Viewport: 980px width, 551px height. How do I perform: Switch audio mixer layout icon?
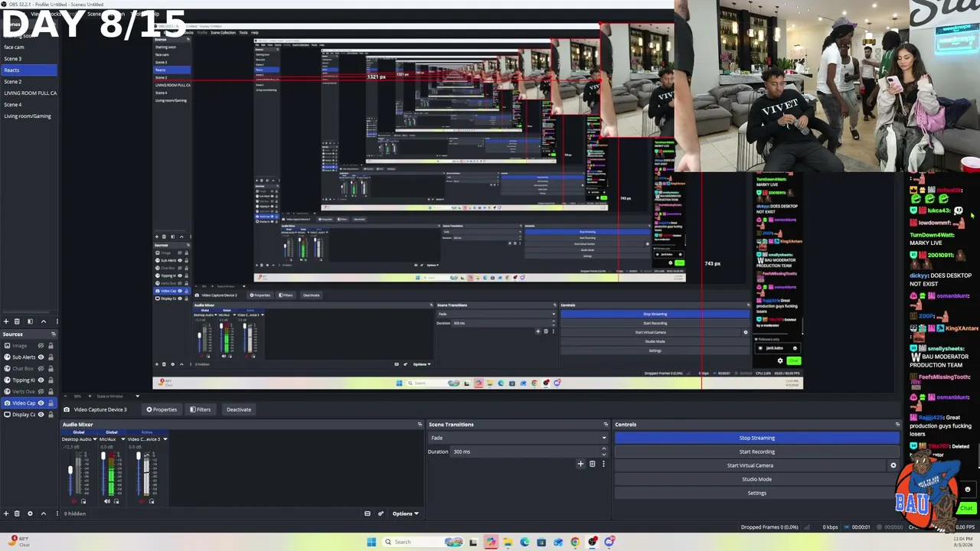pos(367,514)
